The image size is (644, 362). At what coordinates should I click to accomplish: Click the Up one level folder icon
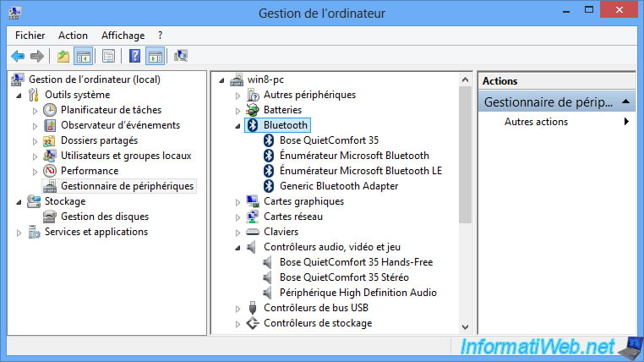pos(63,57)
